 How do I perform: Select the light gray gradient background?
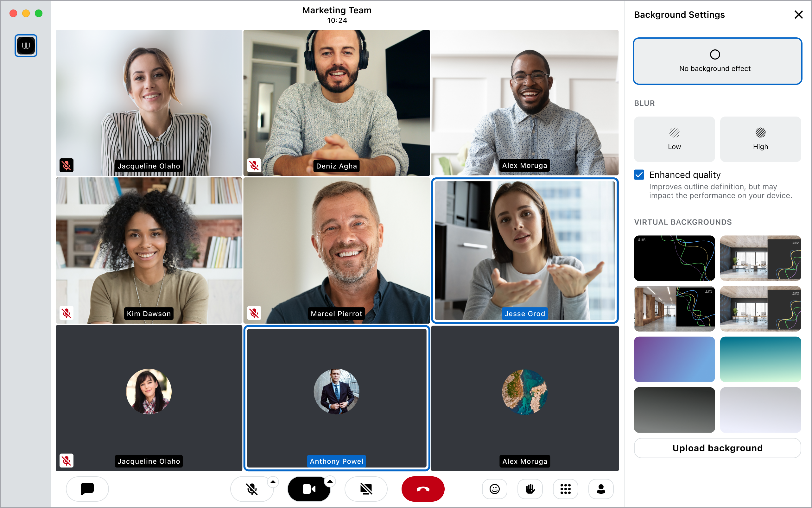click(760, 410)
